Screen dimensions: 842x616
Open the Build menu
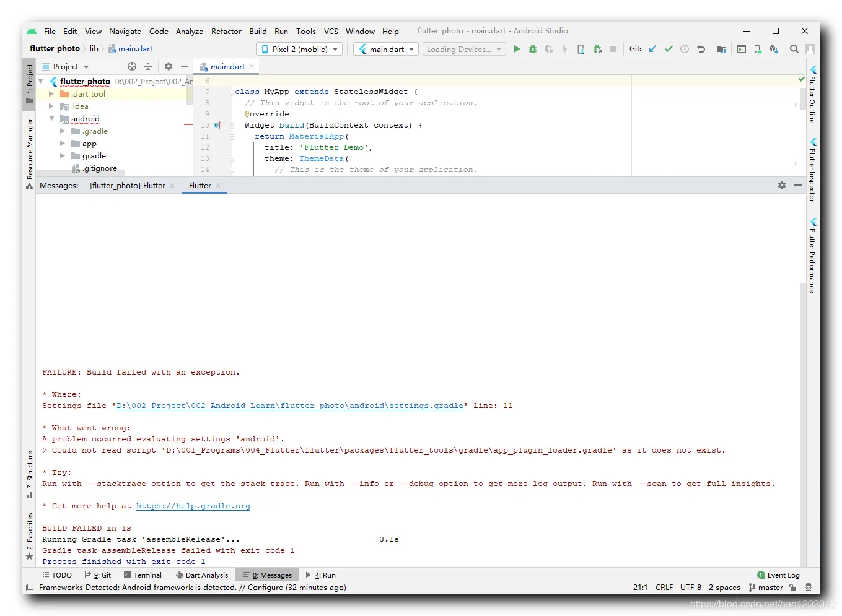258,31
